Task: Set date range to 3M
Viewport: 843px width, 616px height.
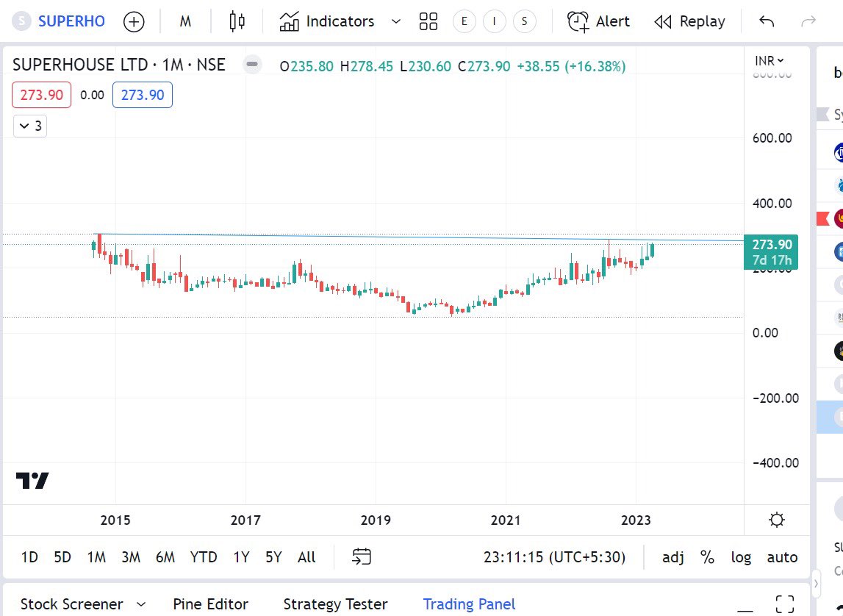Action: click(x=131, y=557)
